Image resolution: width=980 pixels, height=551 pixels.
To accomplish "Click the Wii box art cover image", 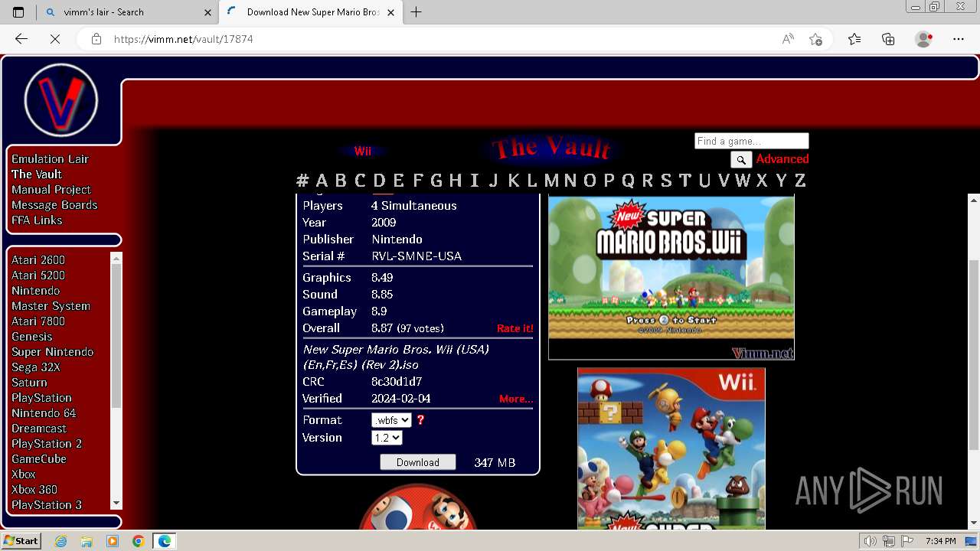I will (671, 448).
